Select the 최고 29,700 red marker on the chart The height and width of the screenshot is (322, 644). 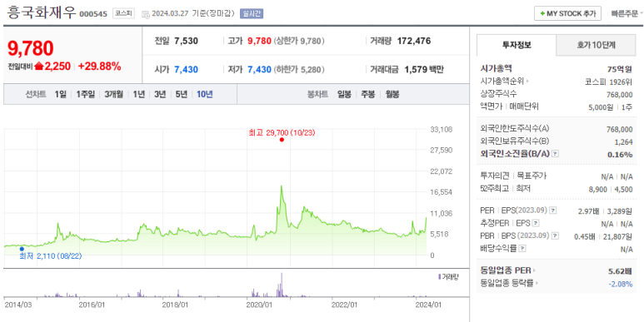282,140
